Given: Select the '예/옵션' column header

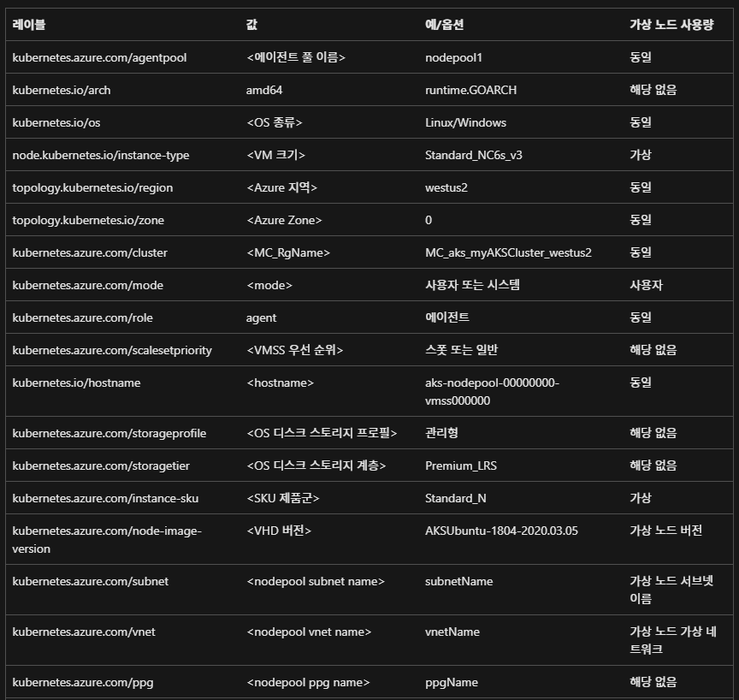Looking at the screenshot, I should (x=444, y=25).
